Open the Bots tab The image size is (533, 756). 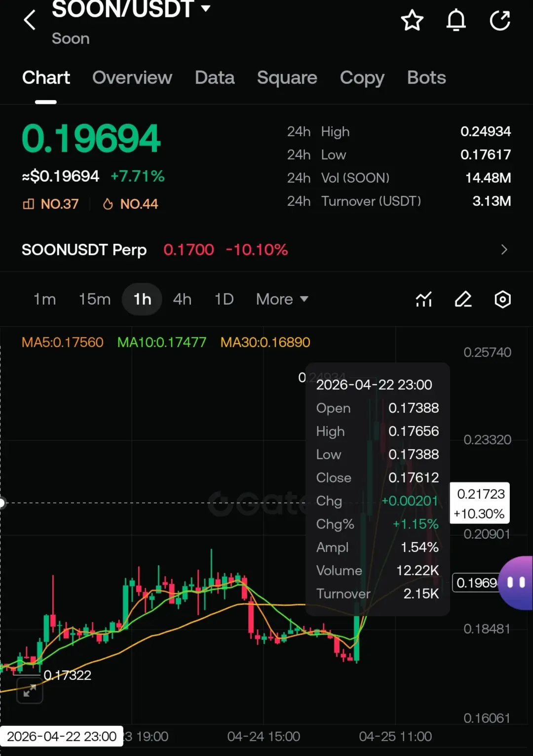coord(426,78)
